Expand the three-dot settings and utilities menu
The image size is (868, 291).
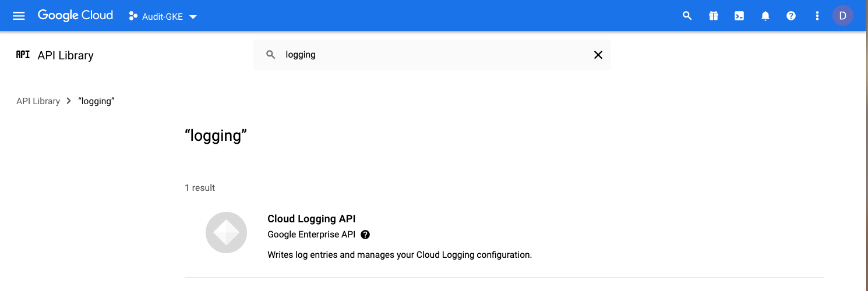[817, 16]
